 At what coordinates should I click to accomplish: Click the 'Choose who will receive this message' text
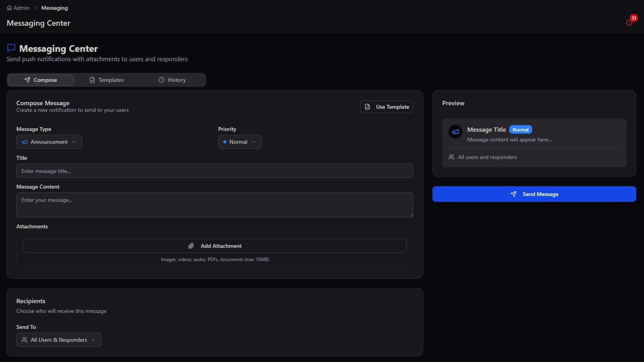62,311
